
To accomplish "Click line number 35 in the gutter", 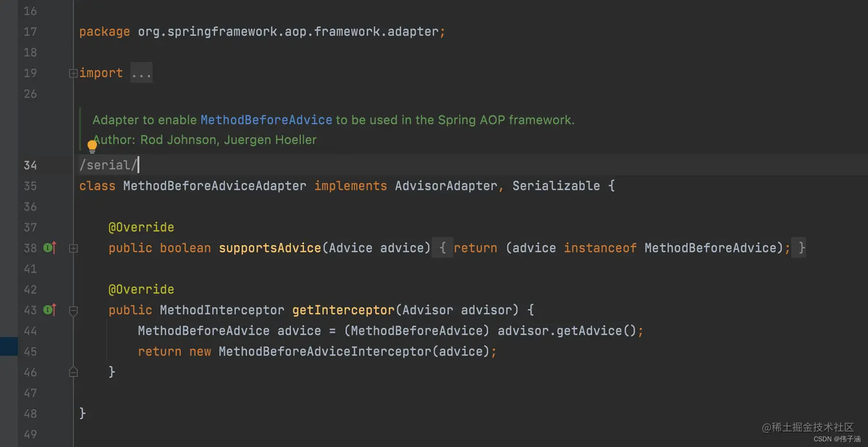I will point(30,186).
